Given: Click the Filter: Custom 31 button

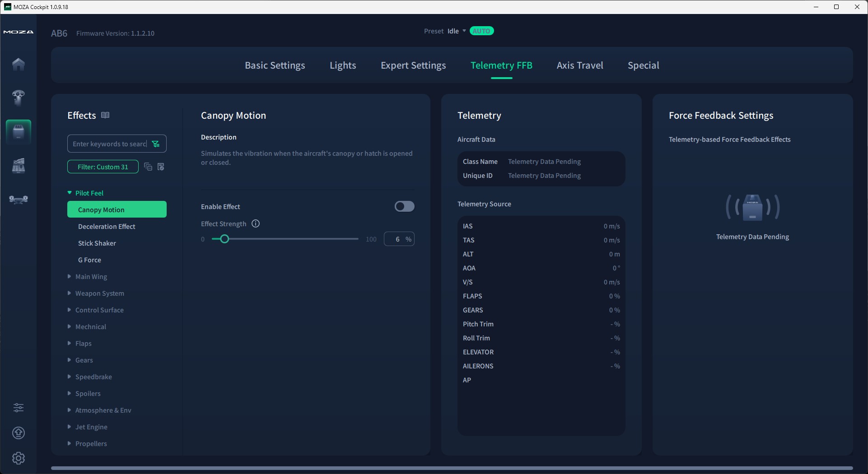Looking at the screenshot, I should pyautogui.click(x=103, y=167).
